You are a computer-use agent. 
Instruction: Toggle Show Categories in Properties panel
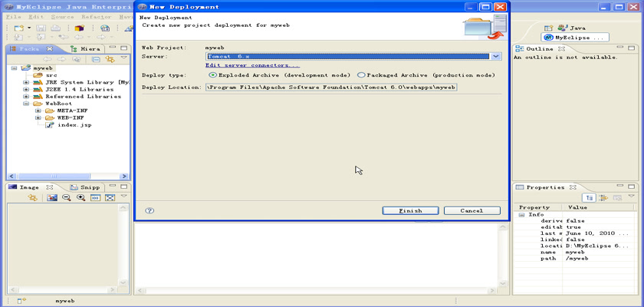589,198
